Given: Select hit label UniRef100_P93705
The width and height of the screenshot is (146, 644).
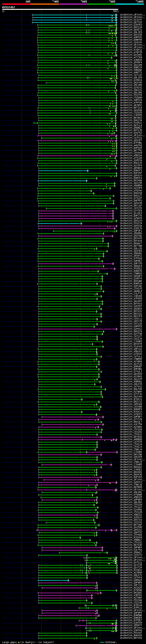Looking at the screenshot, I should 131,95.
